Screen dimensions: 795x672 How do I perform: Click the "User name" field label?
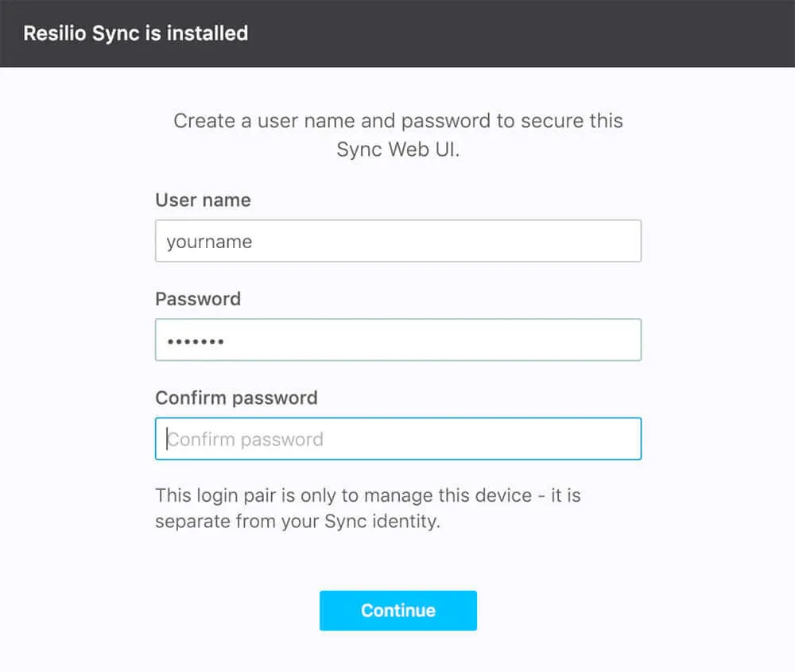pyautogui.click(x=203, y=200)
